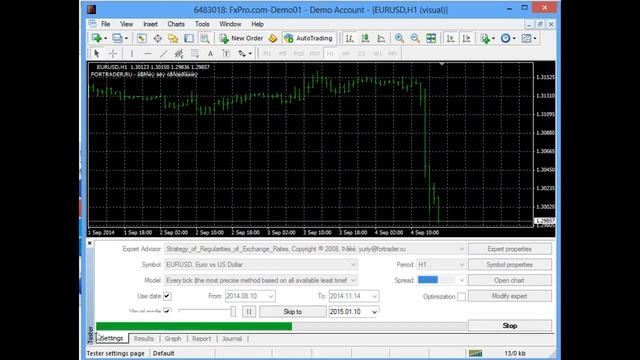Select the Fibonacci Retracement tool
Image resolution: width=640 pixels, height=360 pixels.
pyautogui.click(x=195, y=53)
